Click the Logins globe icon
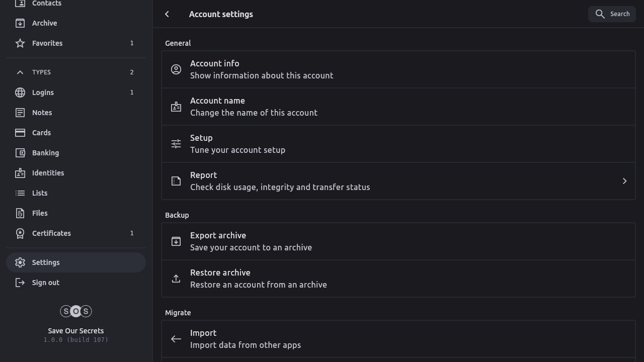The height and width of the screenshot is (362, 644). (x=20, y=93)
